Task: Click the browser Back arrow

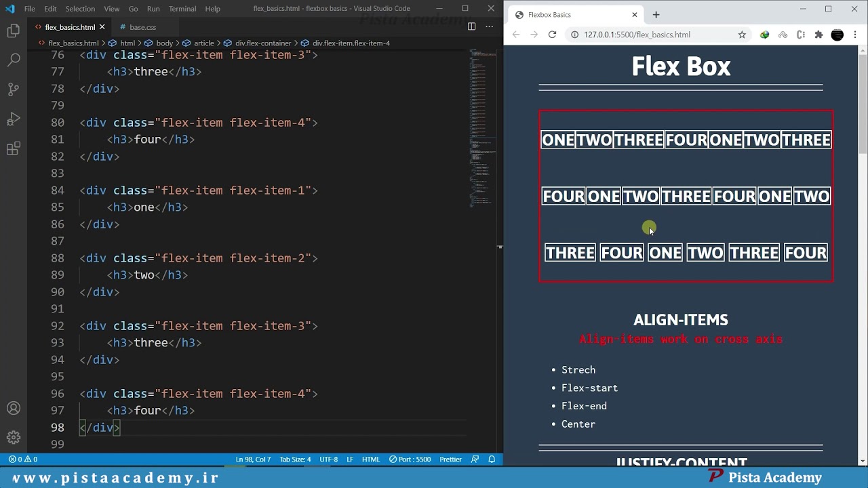Action: (x=516, y=35)
